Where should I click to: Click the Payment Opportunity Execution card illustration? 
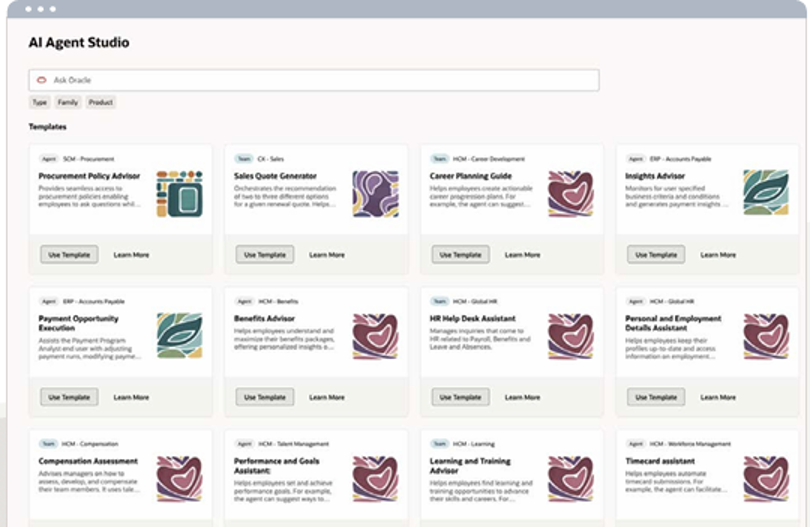pos(180,335)
